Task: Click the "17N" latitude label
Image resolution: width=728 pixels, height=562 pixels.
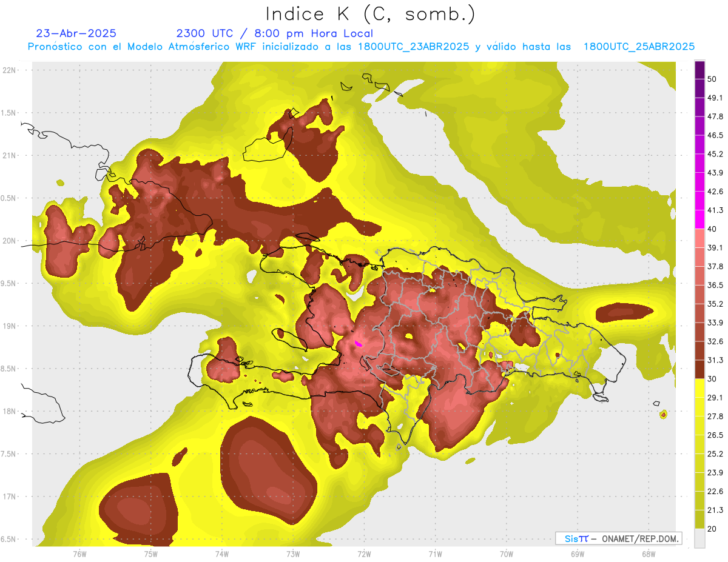Action: click(x=10, y=497)
